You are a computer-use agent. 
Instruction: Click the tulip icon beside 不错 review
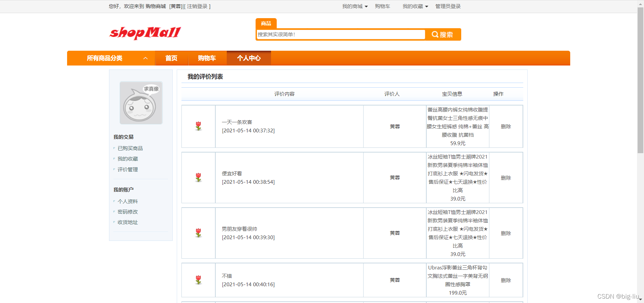point(199,280)
